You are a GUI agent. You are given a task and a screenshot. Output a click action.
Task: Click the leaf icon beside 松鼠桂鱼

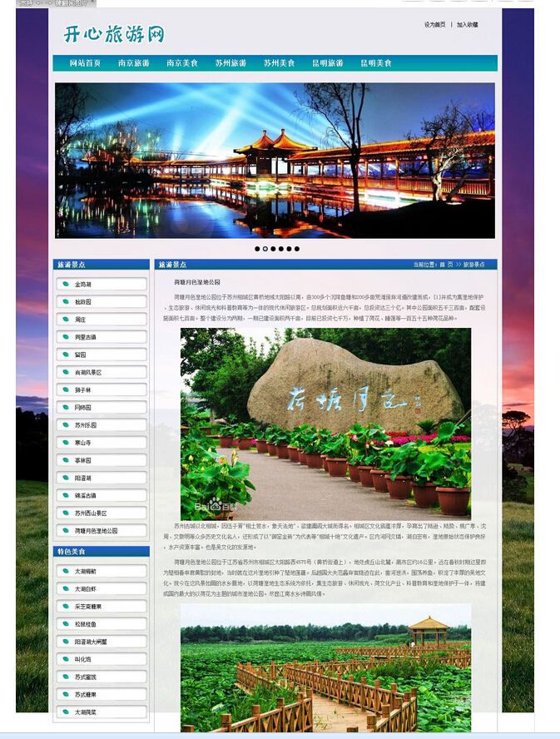65,624
